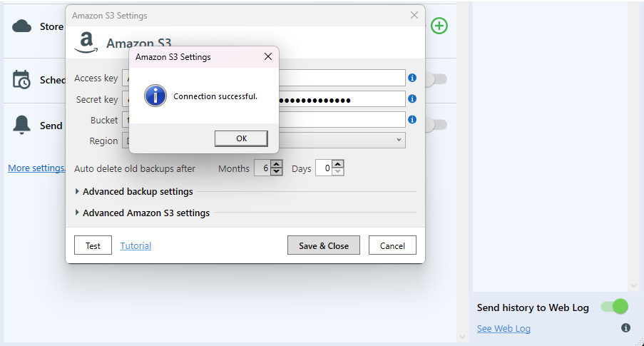Increase the Days value
The width and height of the screenshot is (644, 346).
(337, 164)
